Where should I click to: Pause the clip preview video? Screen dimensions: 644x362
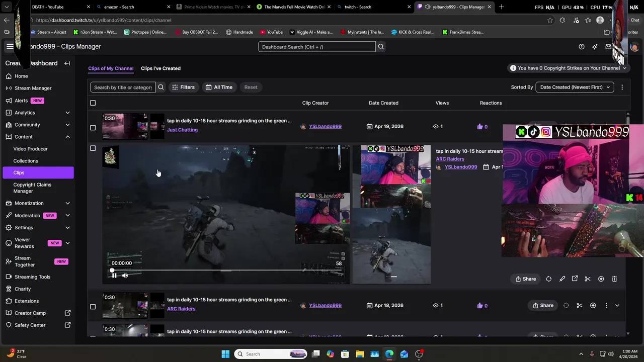click(x=114, y=275)
